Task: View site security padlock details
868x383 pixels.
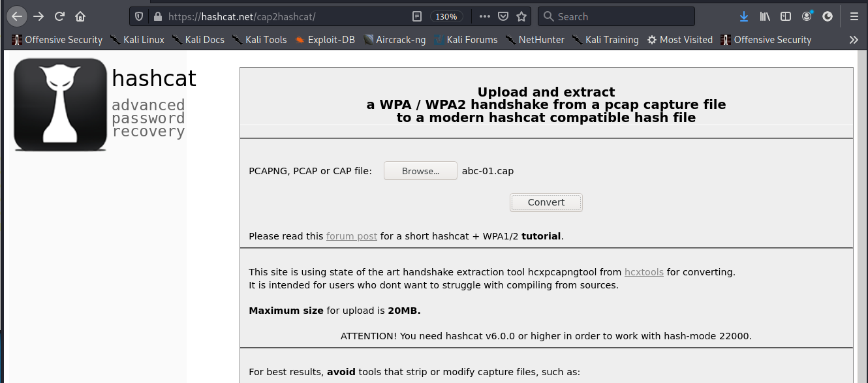Action: pos(157,16)
